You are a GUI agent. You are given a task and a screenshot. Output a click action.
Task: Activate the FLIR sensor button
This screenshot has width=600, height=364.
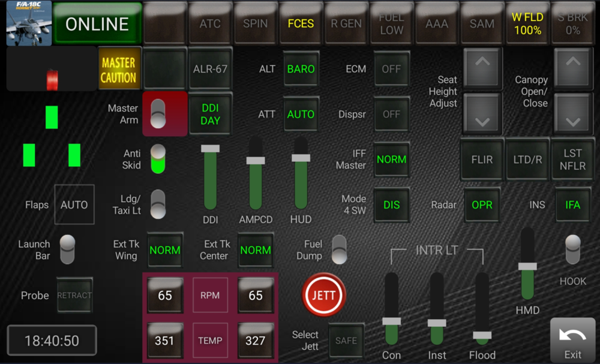pyautogui.click(x=482, y=160)
